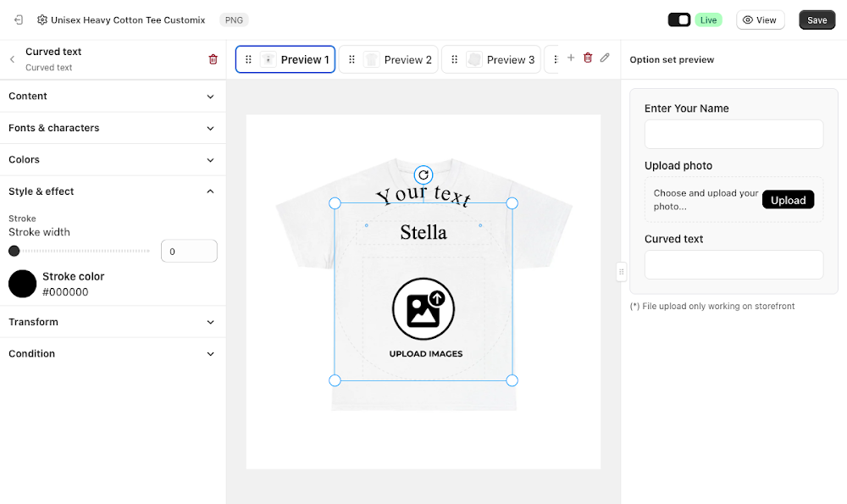Click the Save button
Screen dimensions: 847x504
[817, 20]
